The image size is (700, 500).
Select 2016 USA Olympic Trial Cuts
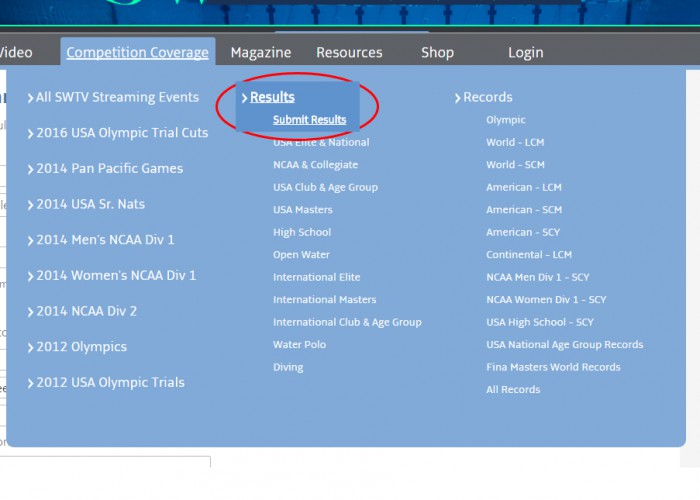[122, 133]
